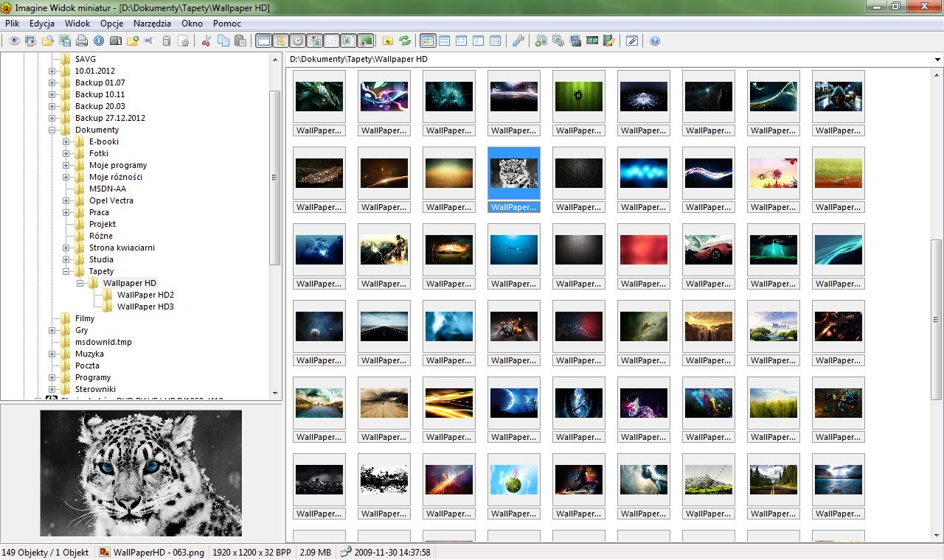Click the screen capture monitor-camera icon

coord(575,41)
